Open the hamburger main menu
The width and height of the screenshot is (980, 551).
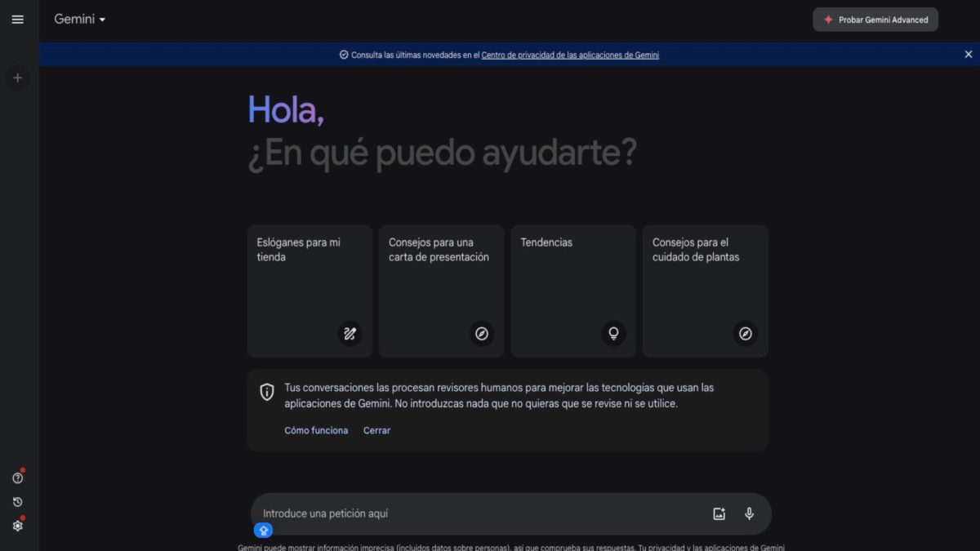[17, 20]
